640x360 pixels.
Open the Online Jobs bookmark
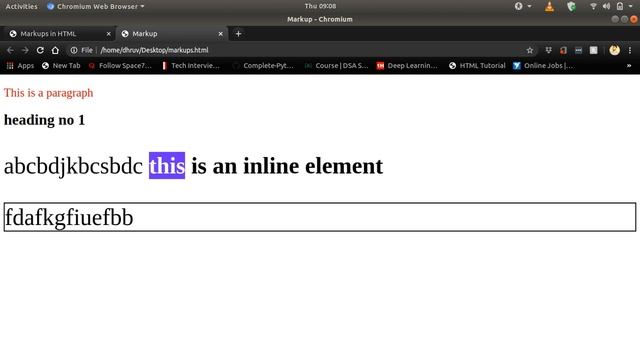point(543,66)
